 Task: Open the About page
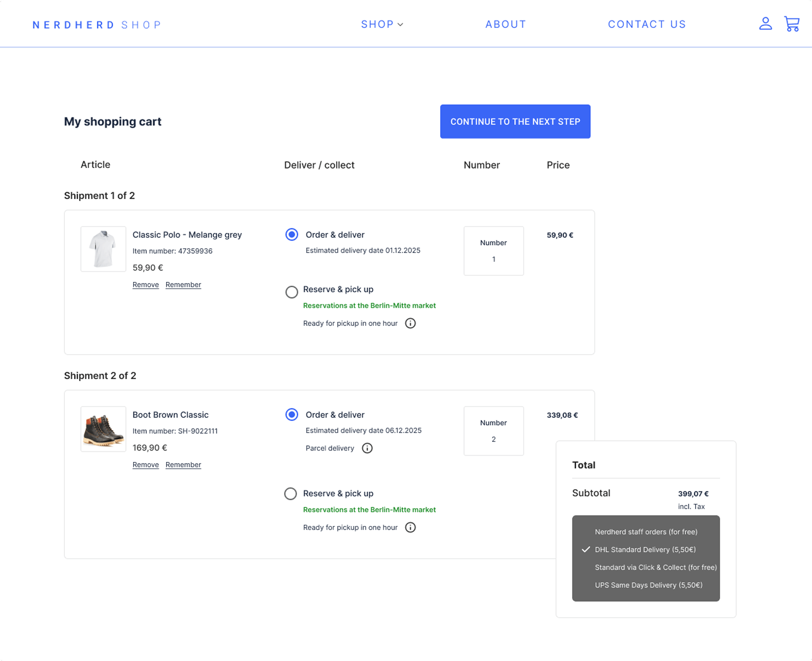pos(505,24)
